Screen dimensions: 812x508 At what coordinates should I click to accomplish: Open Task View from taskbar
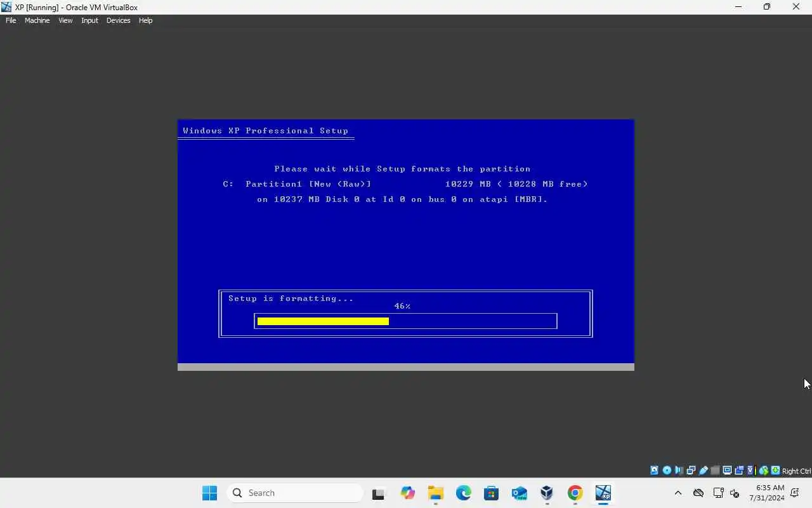[379, 493]
